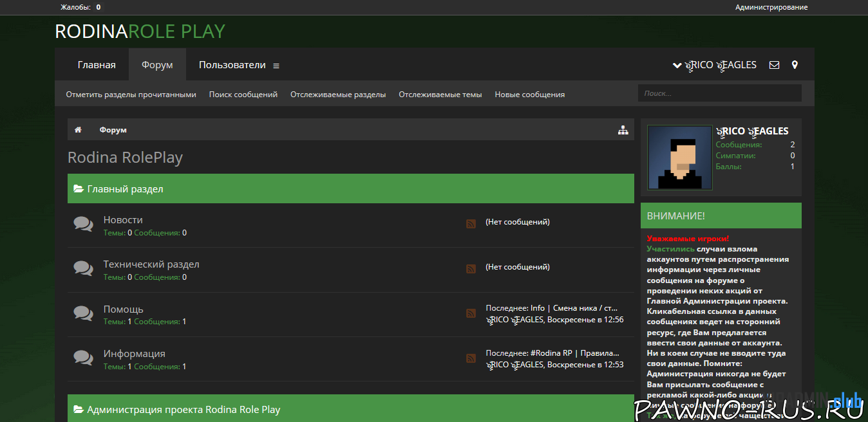Click the red Уважаемые игроки! text
The width and height of the screenshot is (868, 422).
coord(688,239)
